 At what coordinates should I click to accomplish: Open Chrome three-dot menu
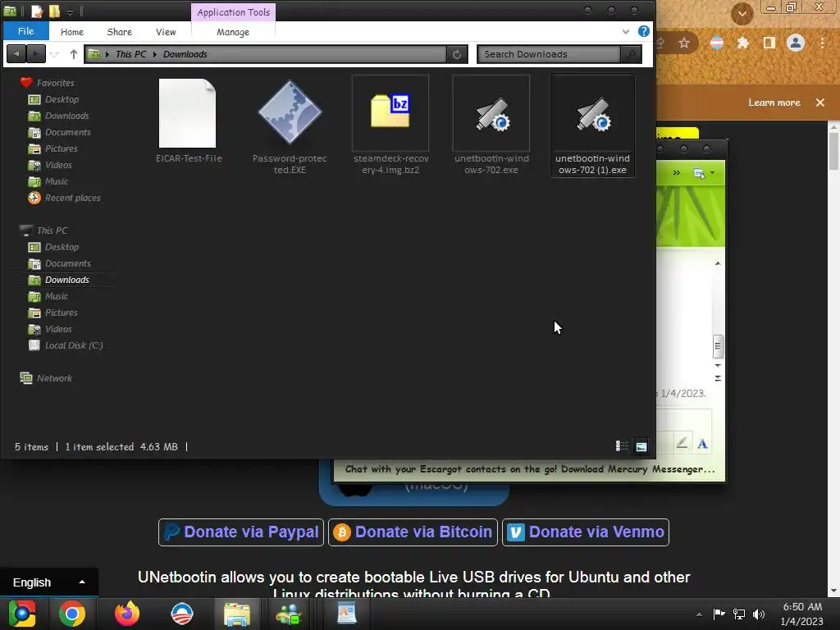822,43
